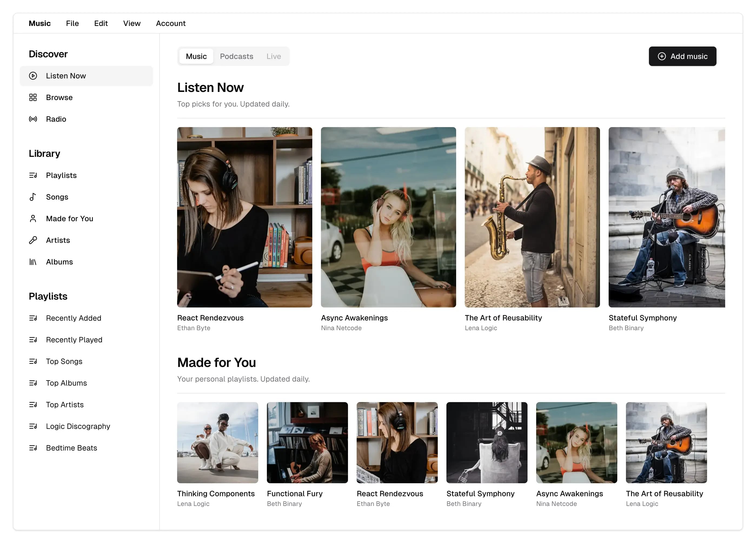Viewport: 756px width, 543px height.
Task: Open the View menu in menu bar
Action: [x=132, y=23]
